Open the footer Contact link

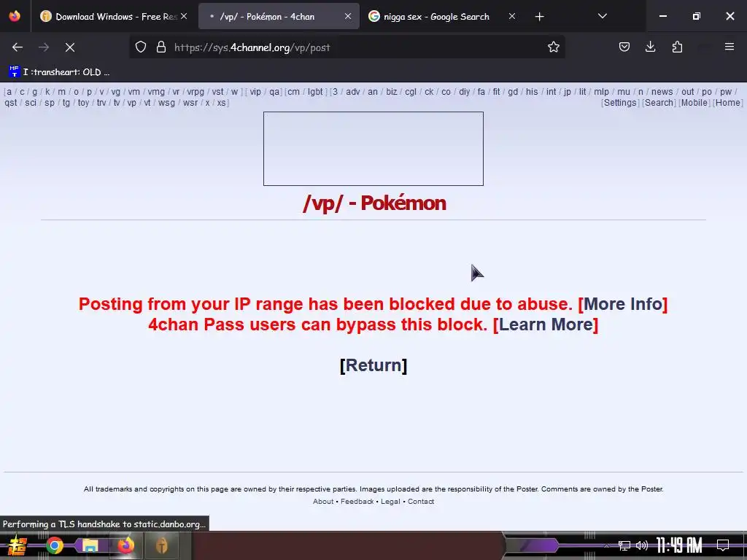click(x=421, y=502)
